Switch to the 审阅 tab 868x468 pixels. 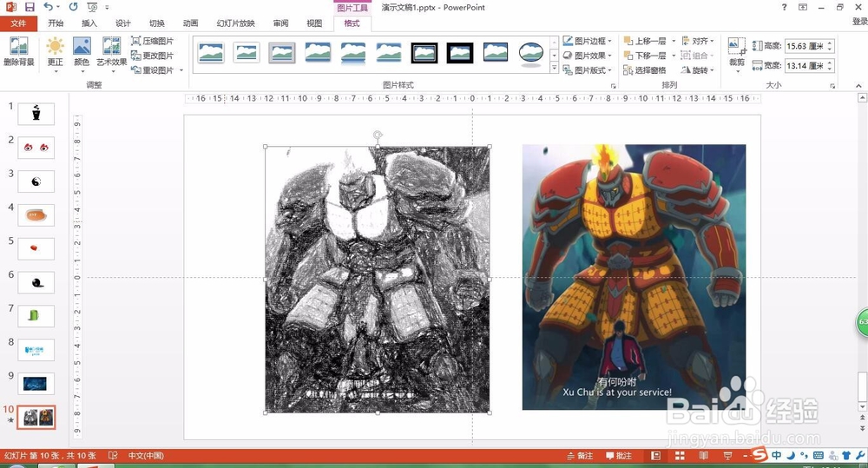point(280,23)
